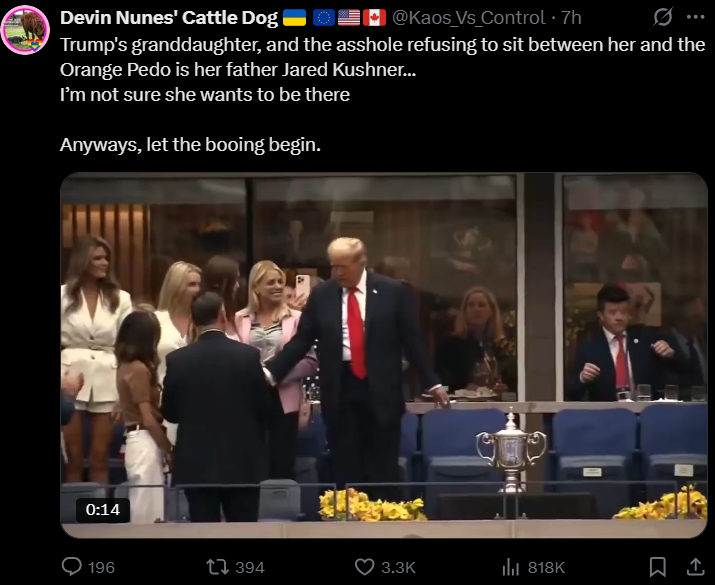View the 3.3K likes count
The width and height of the screenshot is (715, 585).
(398, 568)
